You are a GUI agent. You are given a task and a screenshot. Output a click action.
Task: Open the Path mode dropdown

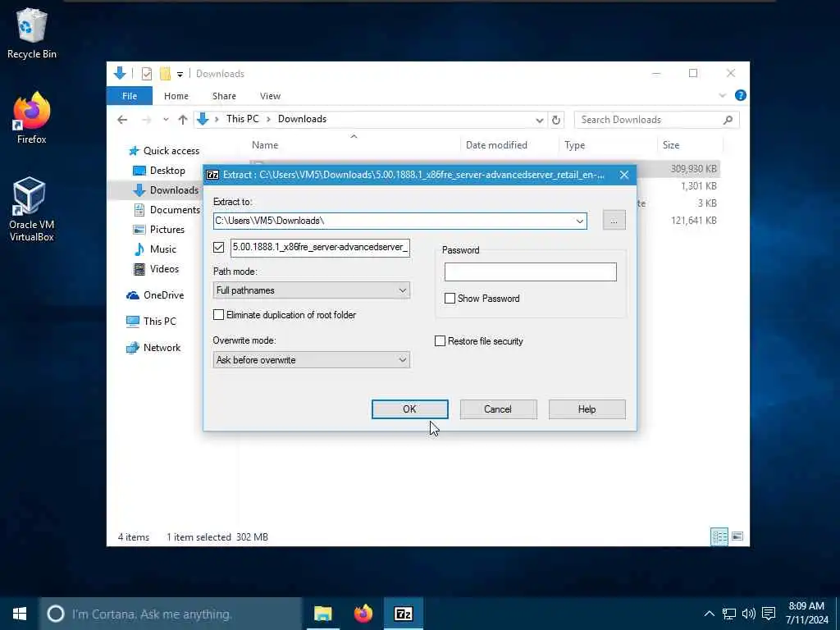pyautogui.click(x=311, y=290)
